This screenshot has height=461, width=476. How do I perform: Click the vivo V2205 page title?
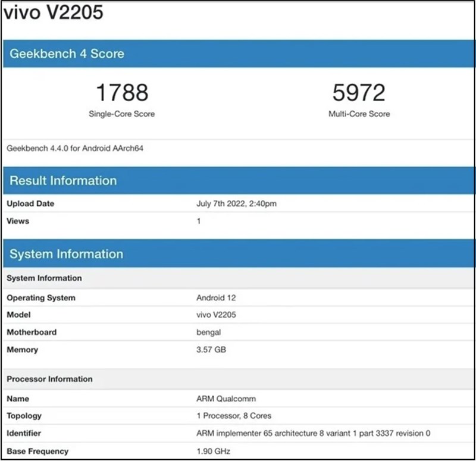pos(54,12)
